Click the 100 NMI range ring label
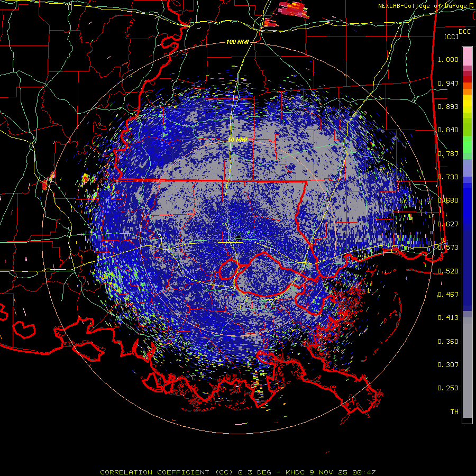Screen dimensions: 476x476 237,42
